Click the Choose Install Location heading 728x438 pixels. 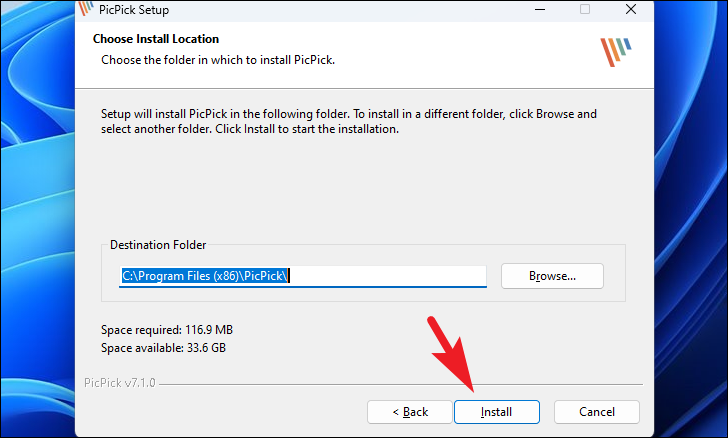[156, 39]
